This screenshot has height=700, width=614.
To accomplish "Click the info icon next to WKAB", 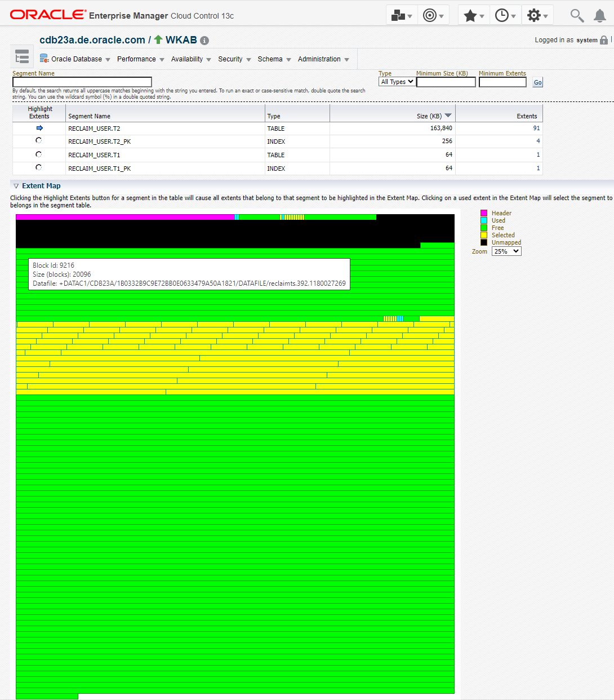I will point(204,41).
